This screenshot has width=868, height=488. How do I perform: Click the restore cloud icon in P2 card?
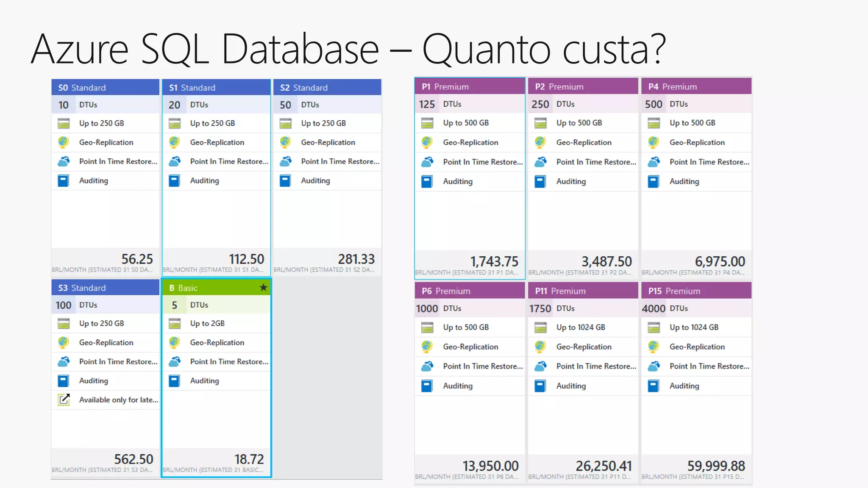(540, 162)
